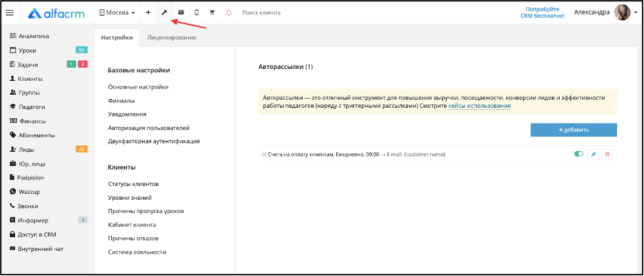Open the кейсы использования link
Screen dimensions: 644x276
coord(480,106)
